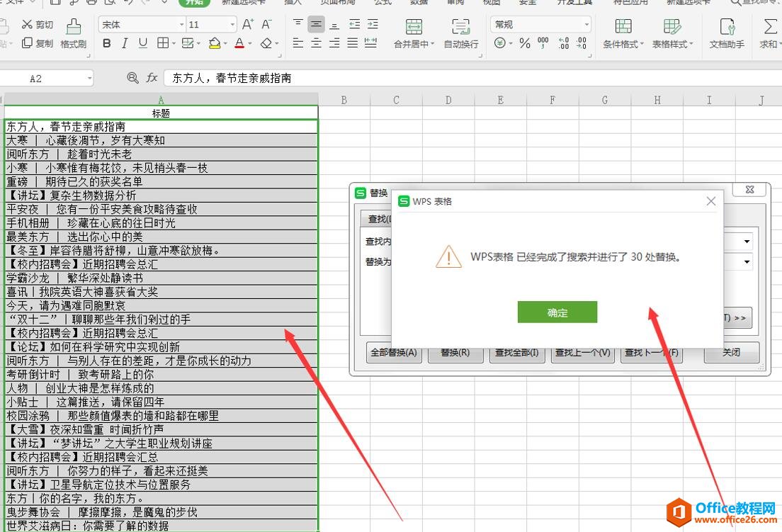Click the Copy (复制) button
The image size is (782, 532).
38,43
